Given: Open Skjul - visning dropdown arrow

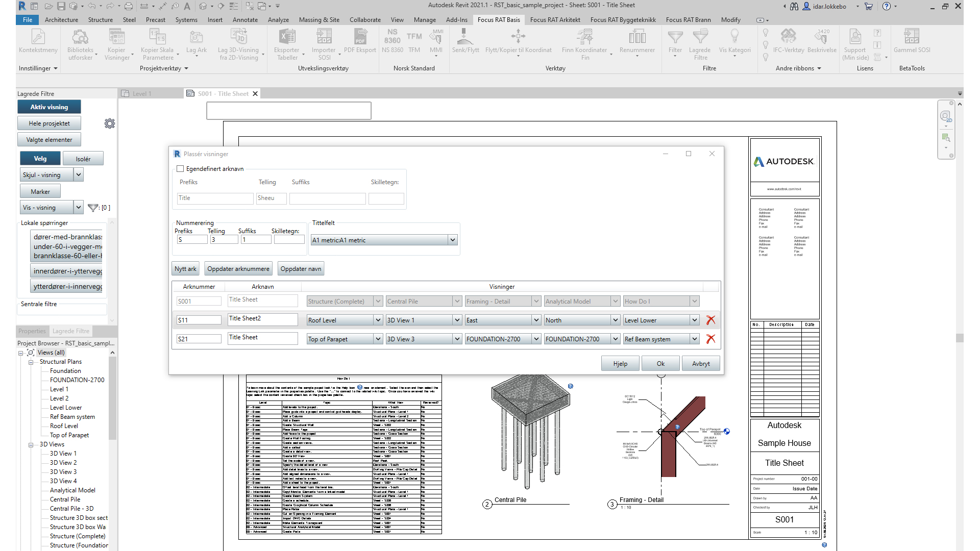Looking at the screenshot, I should point(79,174).
